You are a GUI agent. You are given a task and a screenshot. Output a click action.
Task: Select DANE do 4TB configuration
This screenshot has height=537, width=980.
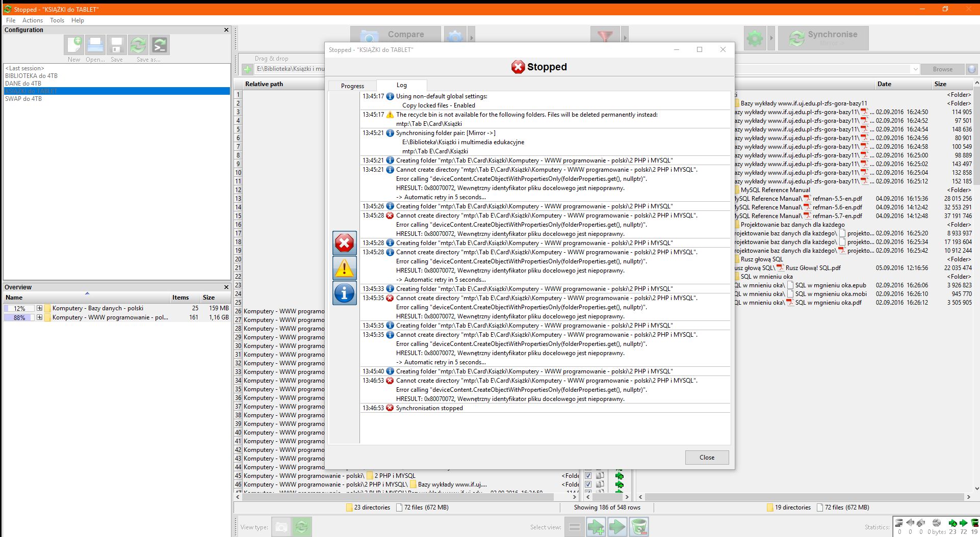(117, 84)
